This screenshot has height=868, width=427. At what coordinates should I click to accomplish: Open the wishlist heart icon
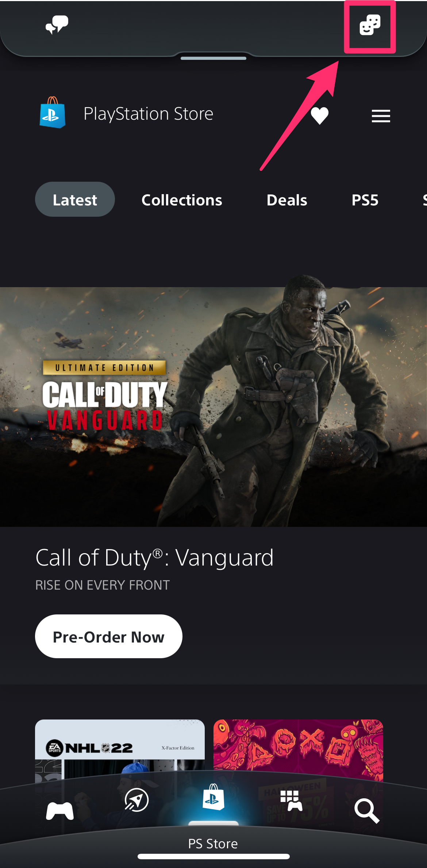click(320, 116)
